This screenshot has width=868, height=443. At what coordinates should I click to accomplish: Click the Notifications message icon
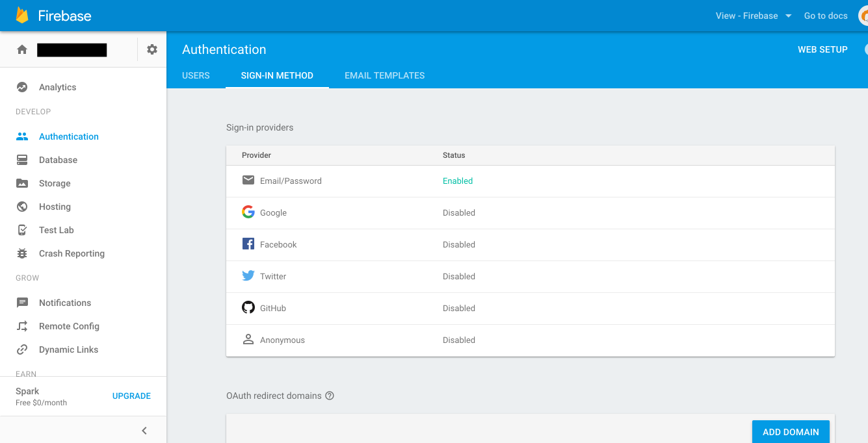(x=22, y=303)
